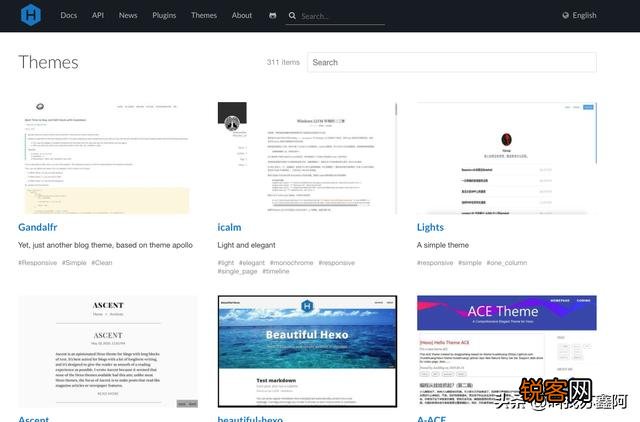Filter by the #timeline tag
Image resolution: width=640 pixels, height=422 pixels.
coord(276,271)
